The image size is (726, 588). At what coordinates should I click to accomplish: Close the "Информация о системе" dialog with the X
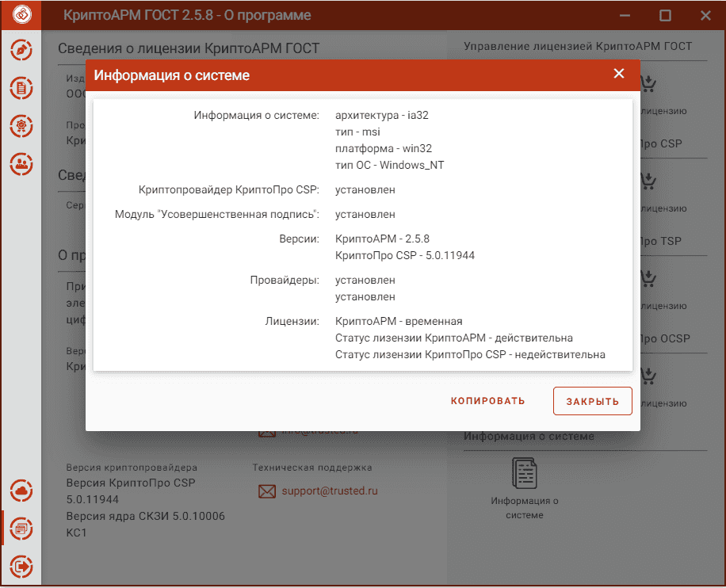619,73
